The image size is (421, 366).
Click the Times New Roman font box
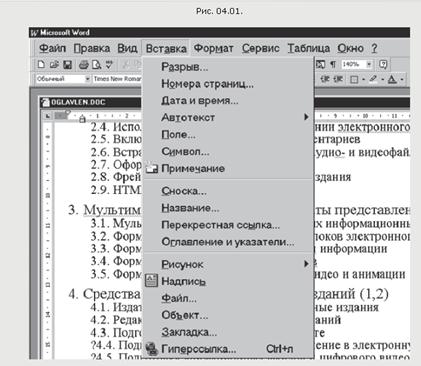pos(117,79)
